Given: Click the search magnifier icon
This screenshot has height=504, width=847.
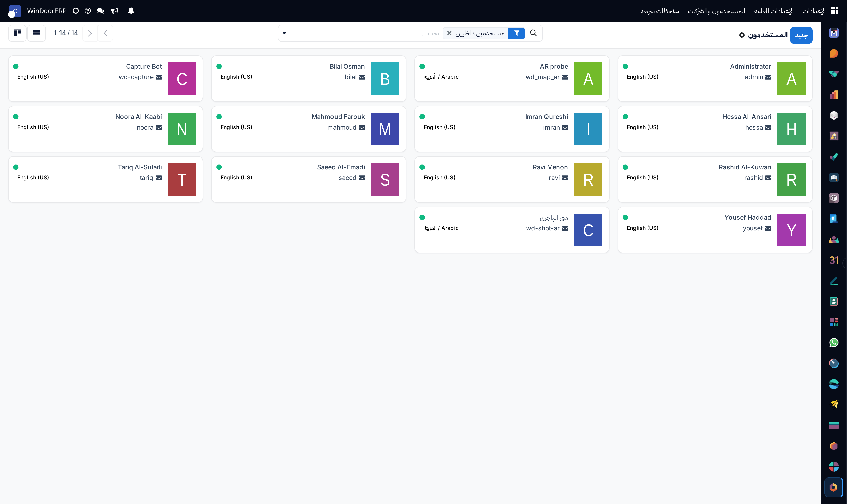Looking at the screenshot, I should pyautogui.click(x=533, y=33).
